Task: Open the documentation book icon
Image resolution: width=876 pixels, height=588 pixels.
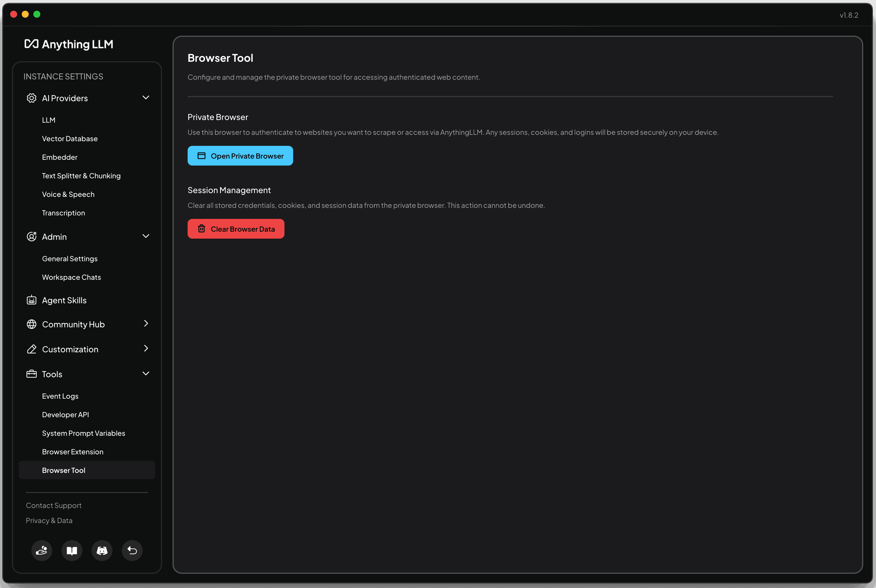Action: pos(72,551)
